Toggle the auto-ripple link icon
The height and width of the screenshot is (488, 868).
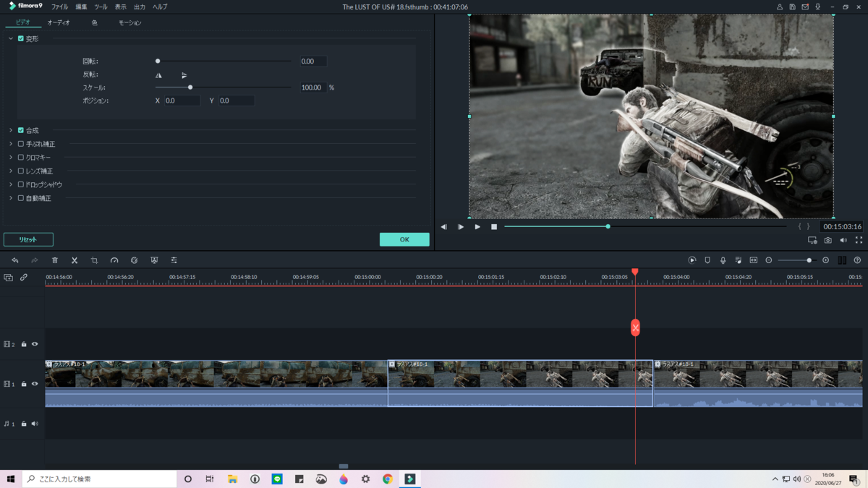tap(24, 278)
